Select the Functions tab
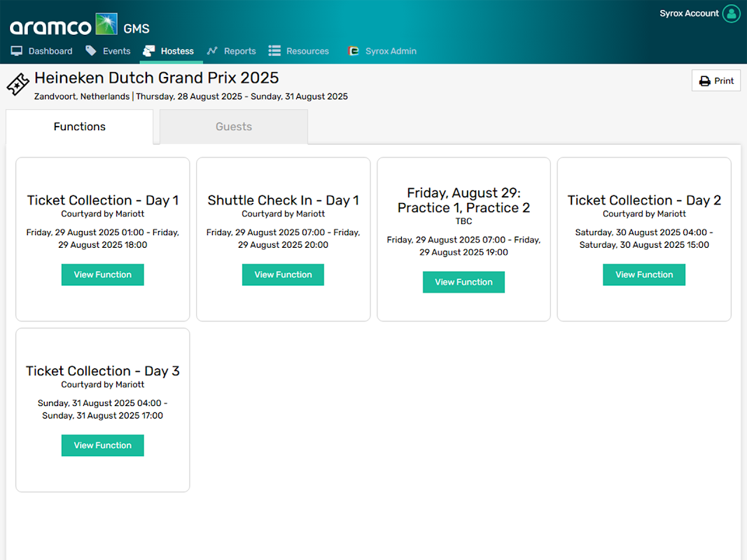This screenshot has height=560, width=747. pyautogui.click(x=80, y=127)
